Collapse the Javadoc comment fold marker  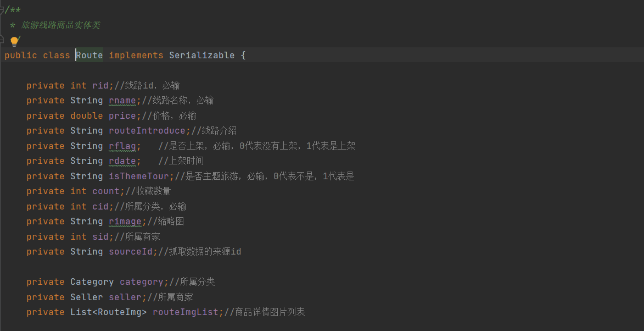point(2,10)
